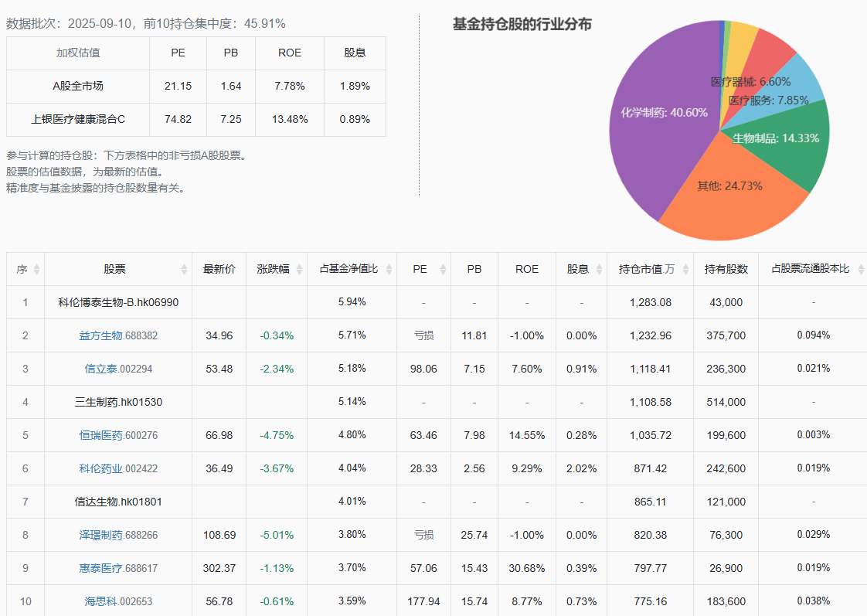Image resolution: width=867 pixels, height=616 pixels.
Task: Click 加权估值 table header cell
Action: (78, 53)
